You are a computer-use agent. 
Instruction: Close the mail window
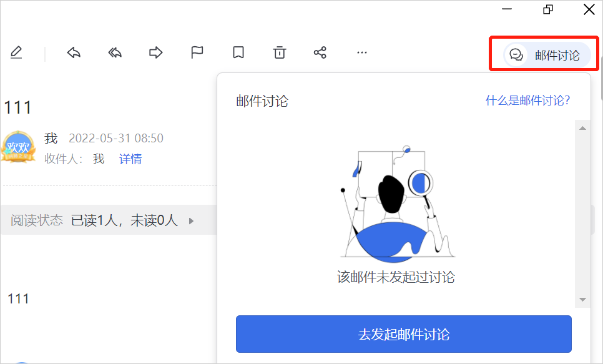pyautogui.click(x=589, y=9)
